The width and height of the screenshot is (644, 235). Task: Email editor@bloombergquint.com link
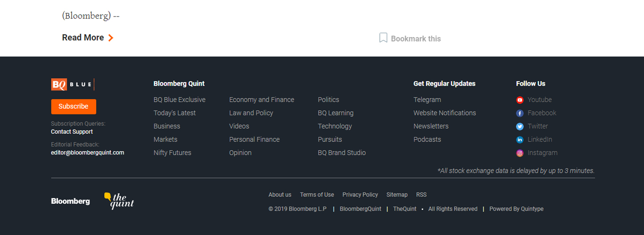pyautogui.click(x=87, y=153)
